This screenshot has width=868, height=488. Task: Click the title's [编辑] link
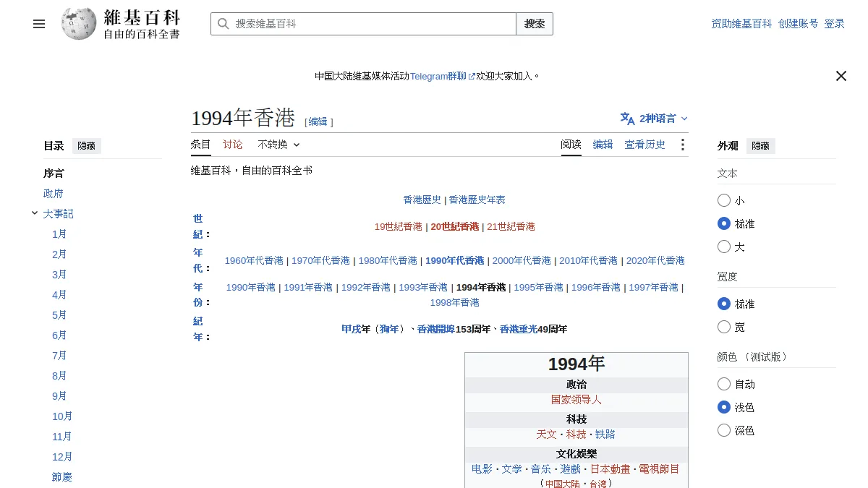click(318, 121)
